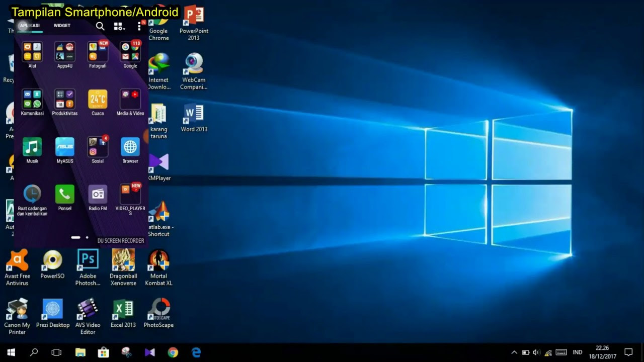Open Word 2013 desktop shortcut
Image resolution: width=644 pixels, height=362 pixels.
click(x=194, y=118)
